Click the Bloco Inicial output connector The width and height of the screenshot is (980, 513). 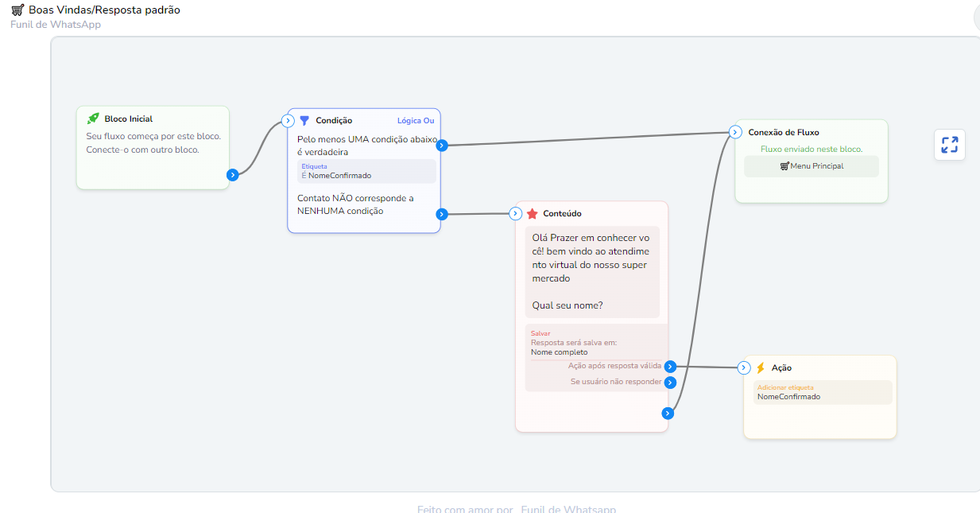click(x=232, y=175)
